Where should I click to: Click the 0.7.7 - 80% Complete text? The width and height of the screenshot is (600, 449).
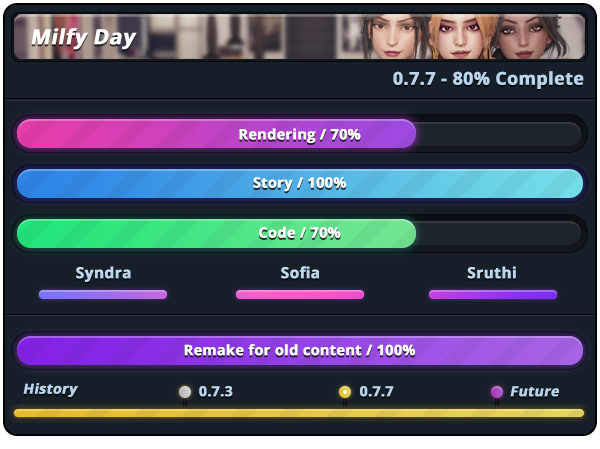click(488, 79)
